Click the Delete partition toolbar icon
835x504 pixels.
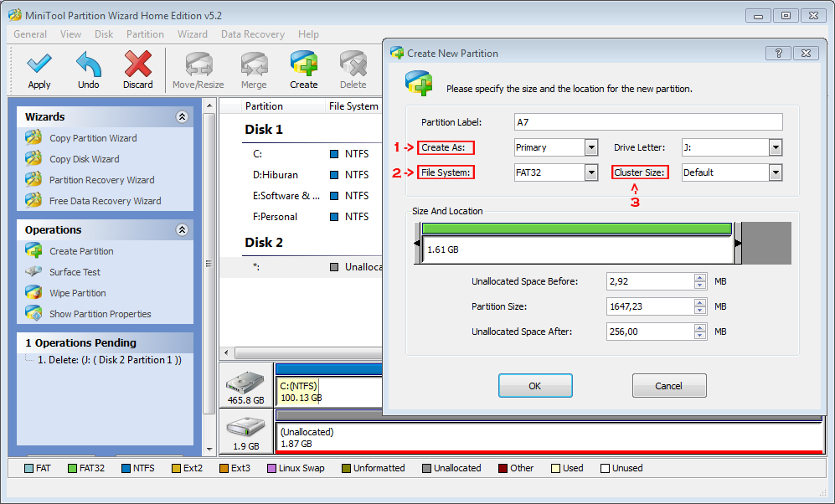pos(353,64)
